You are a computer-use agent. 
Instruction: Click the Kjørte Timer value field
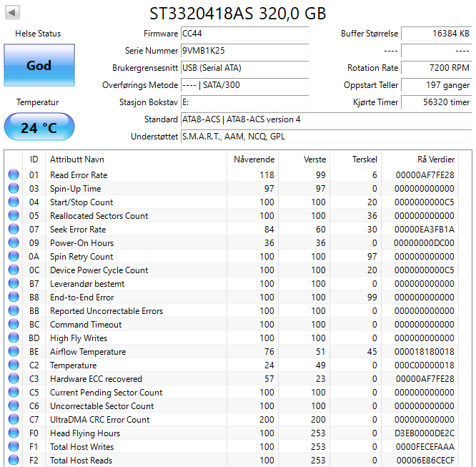pos(436,102)
